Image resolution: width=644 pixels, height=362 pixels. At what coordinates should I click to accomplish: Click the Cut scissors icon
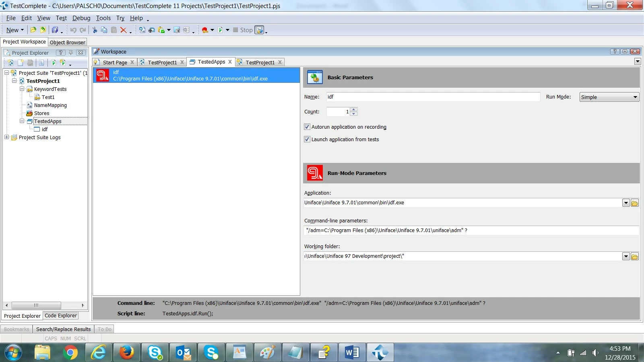(x=95, y=30)
